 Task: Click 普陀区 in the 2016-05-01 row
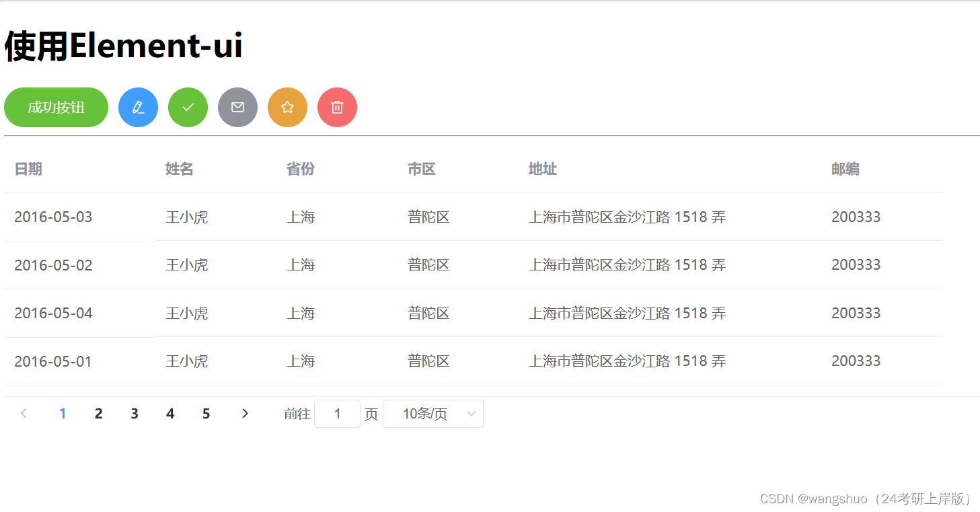(x=428, y=361)
